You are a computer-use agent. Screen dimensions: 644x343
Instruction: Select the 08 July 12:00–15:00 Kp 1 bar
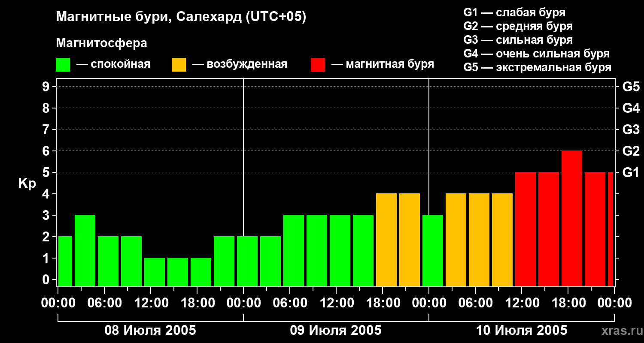point(155,272)
